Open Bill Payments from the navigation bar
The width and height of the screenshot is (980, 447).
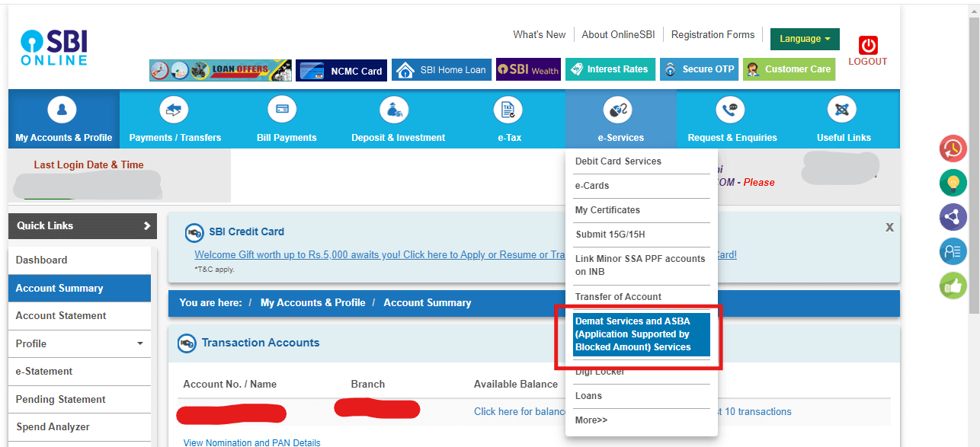pos(281,109)
